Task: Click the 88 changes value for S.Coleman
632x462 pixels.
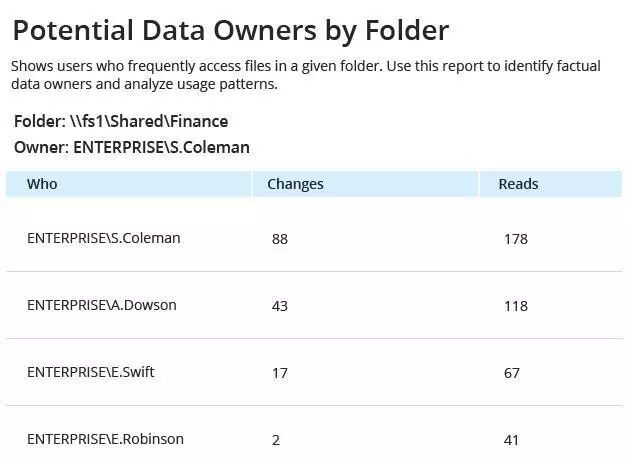Action: (x=280, y=239)
